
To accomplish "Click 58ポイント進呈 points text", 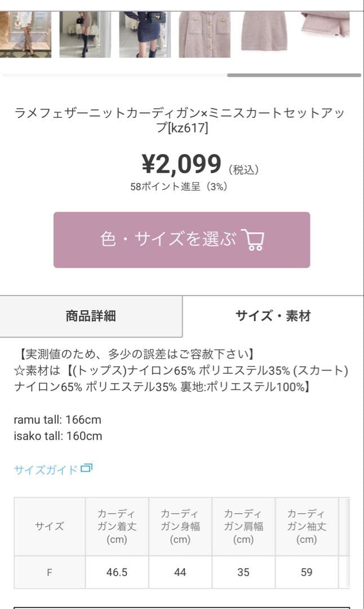I will coord(165,187).
